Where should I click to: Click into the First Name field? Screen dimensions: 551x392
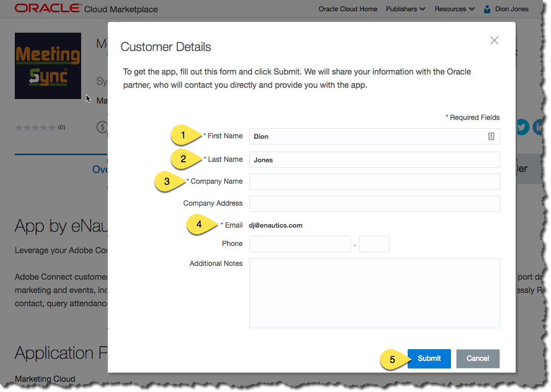[374, 136]
